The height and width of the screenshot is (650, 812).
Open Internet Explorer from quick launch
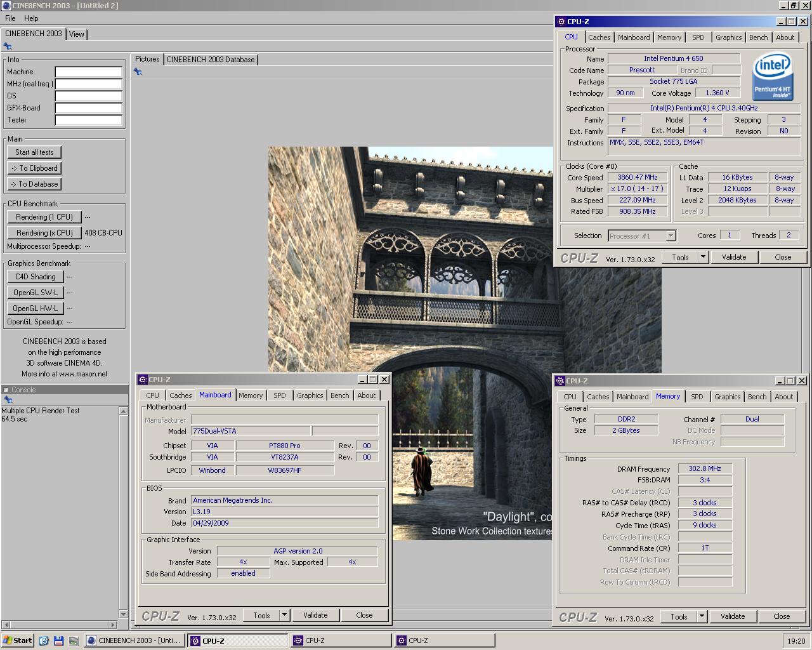tap(44, 640)
